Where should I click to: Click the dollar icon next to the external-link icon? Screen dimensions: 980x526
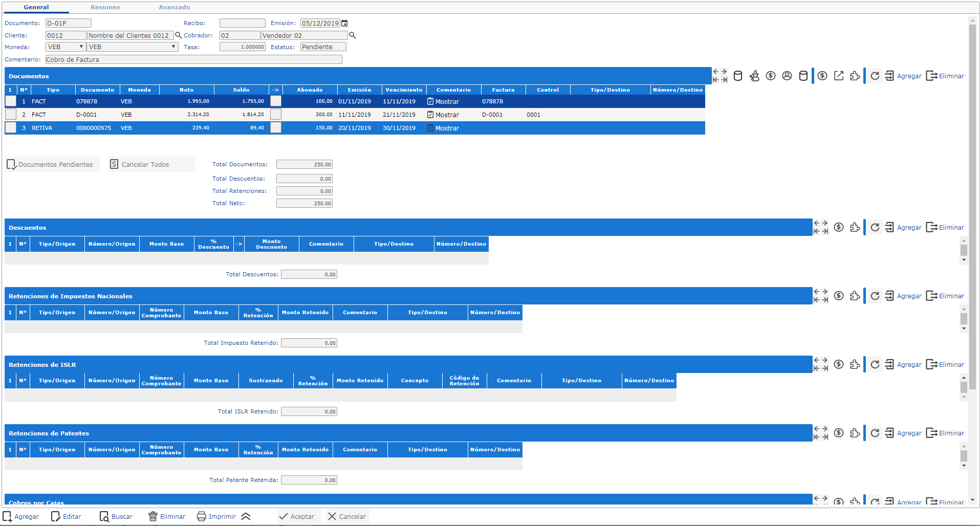822,76
